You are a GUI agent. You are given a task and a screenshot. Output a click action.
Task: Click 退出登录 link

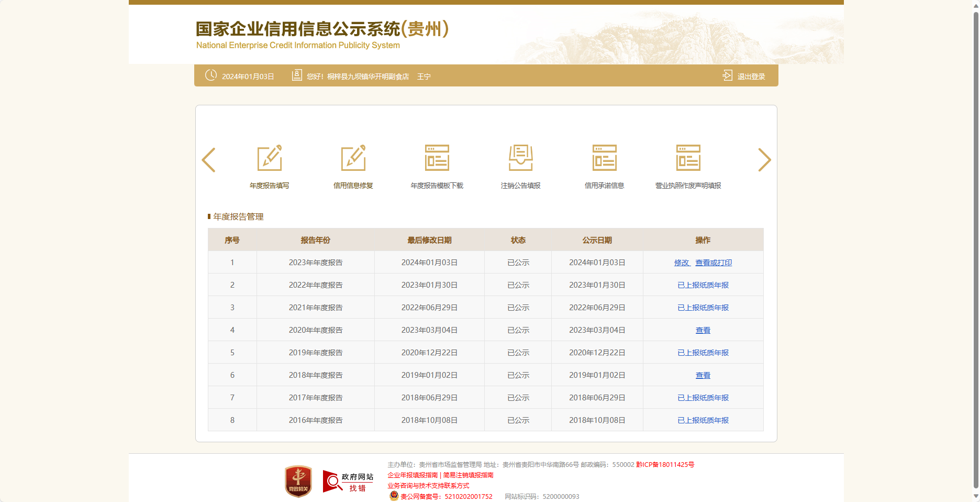coord(751,77)
